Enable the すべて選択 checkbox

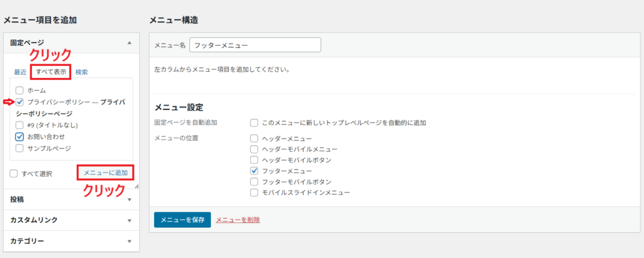[x=14, y=173]
